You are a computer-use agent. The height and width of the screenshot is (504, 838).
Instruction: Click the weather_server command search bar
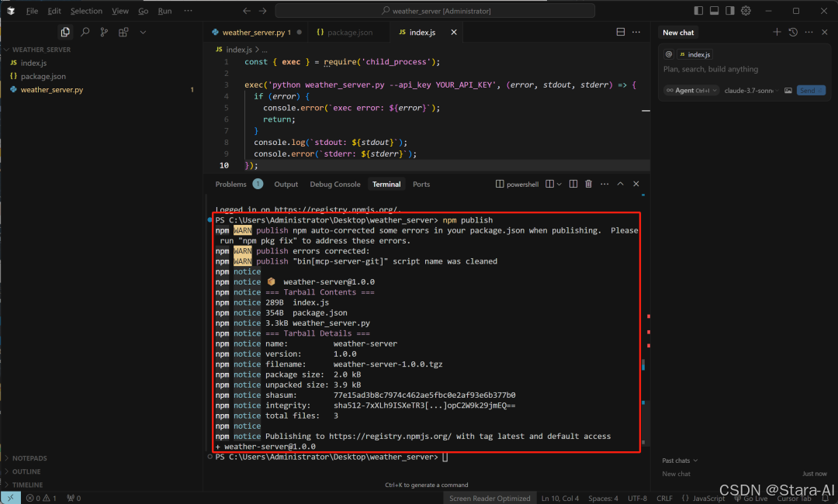[x=435, y=11]
